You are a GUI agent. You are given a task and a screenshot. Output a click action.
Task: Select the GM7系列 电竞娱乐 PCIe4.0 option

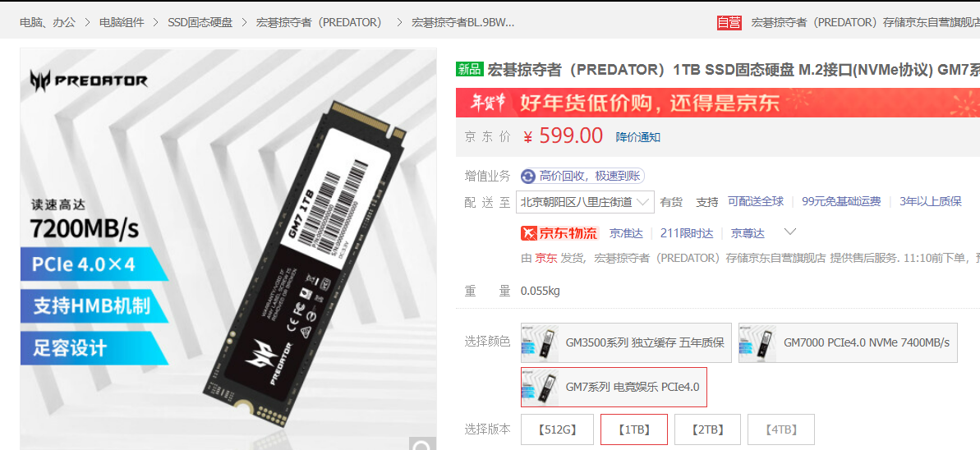[x=614, y=387]
